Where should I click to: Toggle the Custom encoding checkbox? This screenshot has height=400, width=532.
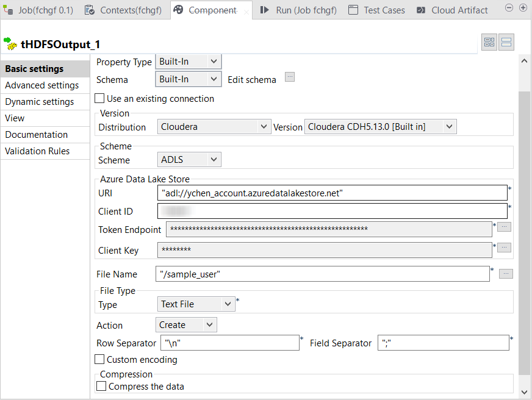pos(100,360)
